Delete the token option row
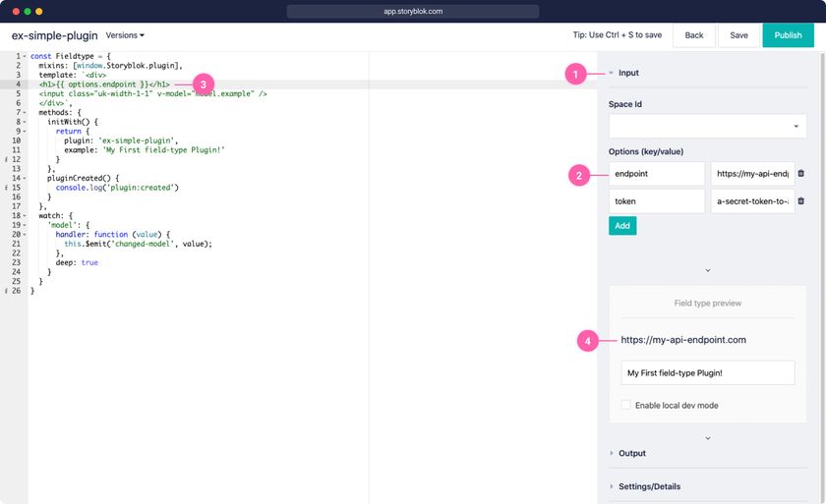The width and height of the screenshot is (826, 504). [x=800, y=200]
